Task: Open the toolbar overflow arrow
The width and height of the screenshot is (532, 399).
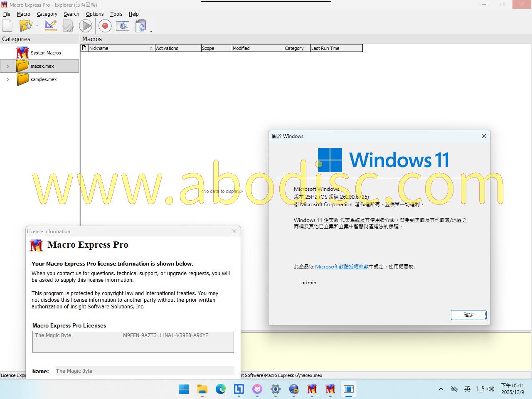Action: [x=151, y=31]
